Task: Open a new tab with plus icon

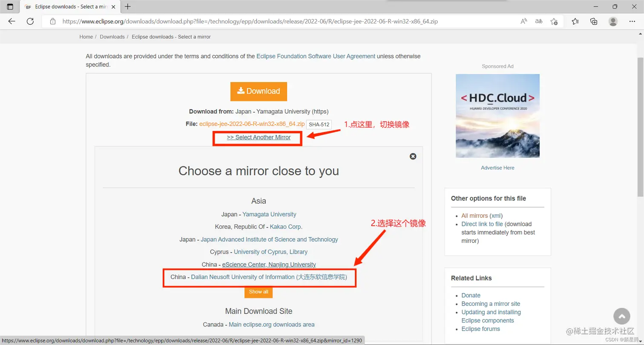Action: pos(128,7)
